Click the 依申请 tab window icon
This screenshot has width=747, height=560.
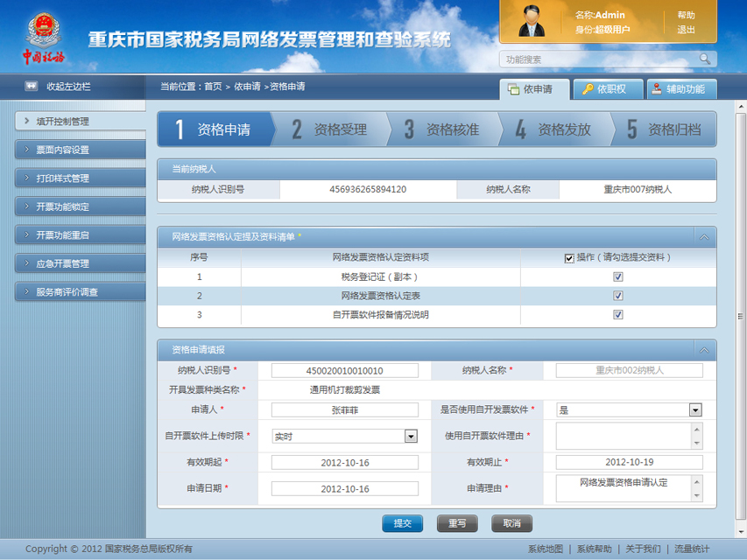click(x=513, y=89)
